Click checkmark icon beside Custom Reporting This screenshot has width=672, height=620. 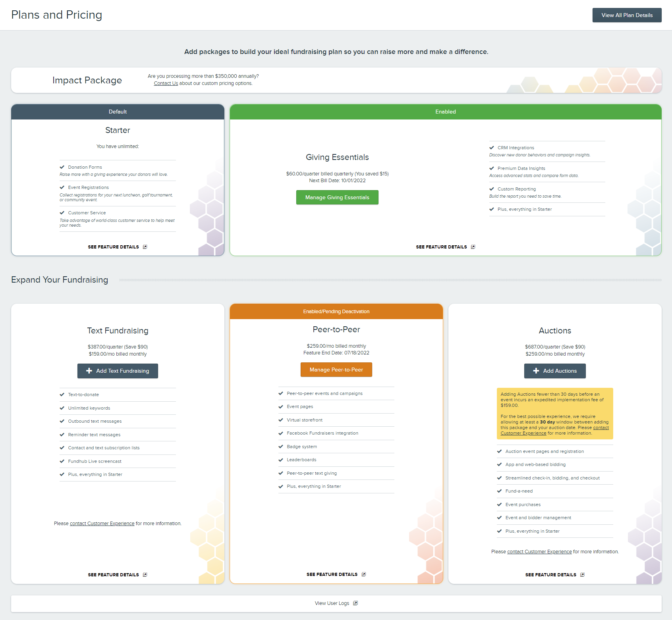pos(492,189)
